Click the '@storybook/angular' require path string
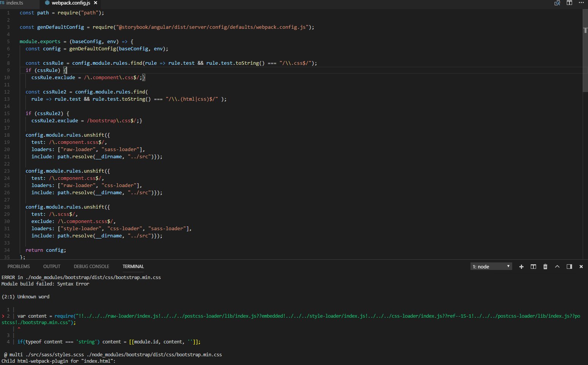This screenshot has width=588, height=365. (x=213, y=27)
